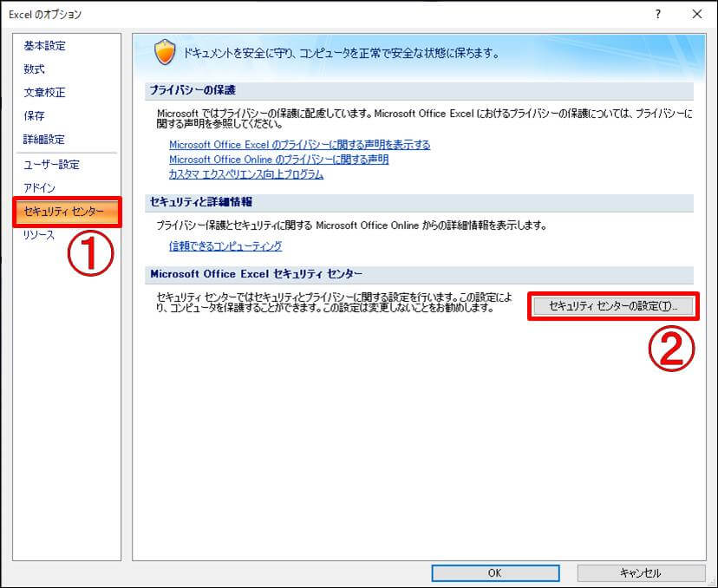Open Microsoft Office Online のプライバシーに関する声明 link
The width and height of the screenshot is (718, 588).
(x=279, y=160)
